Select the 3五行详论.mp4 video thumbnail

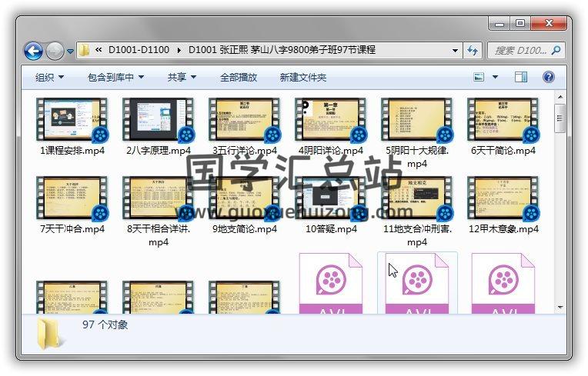[x=244, y=119]
